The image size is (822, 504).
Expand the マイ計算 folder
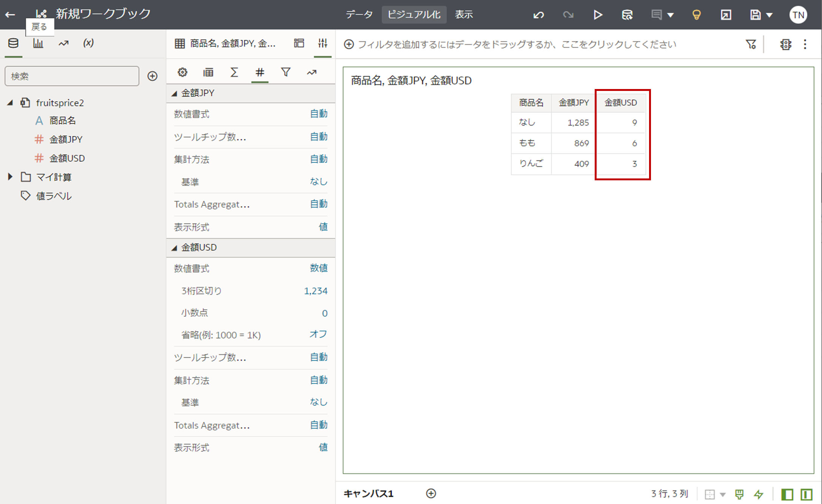pos(10,177)
